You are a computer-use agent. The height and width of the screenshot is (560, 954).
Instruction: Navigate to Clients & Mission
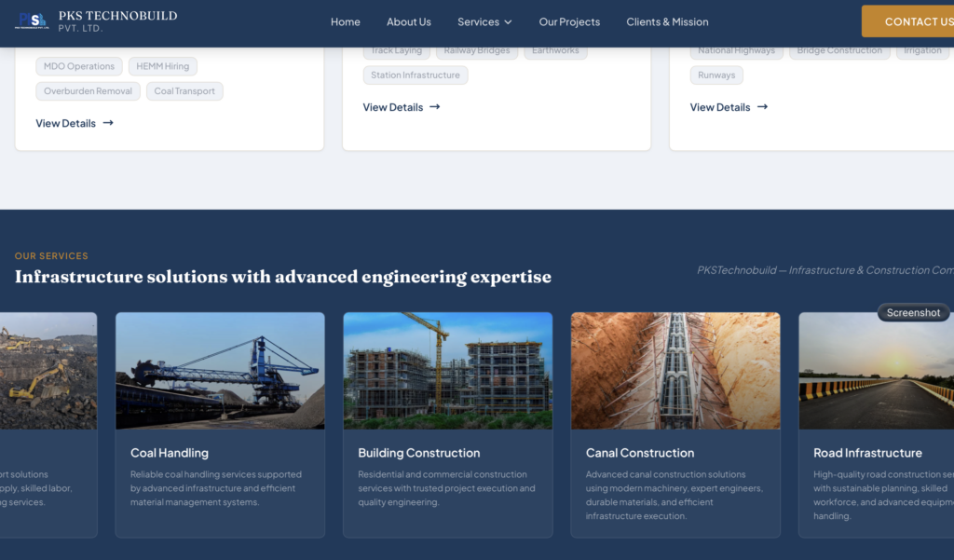click(667, 22)
